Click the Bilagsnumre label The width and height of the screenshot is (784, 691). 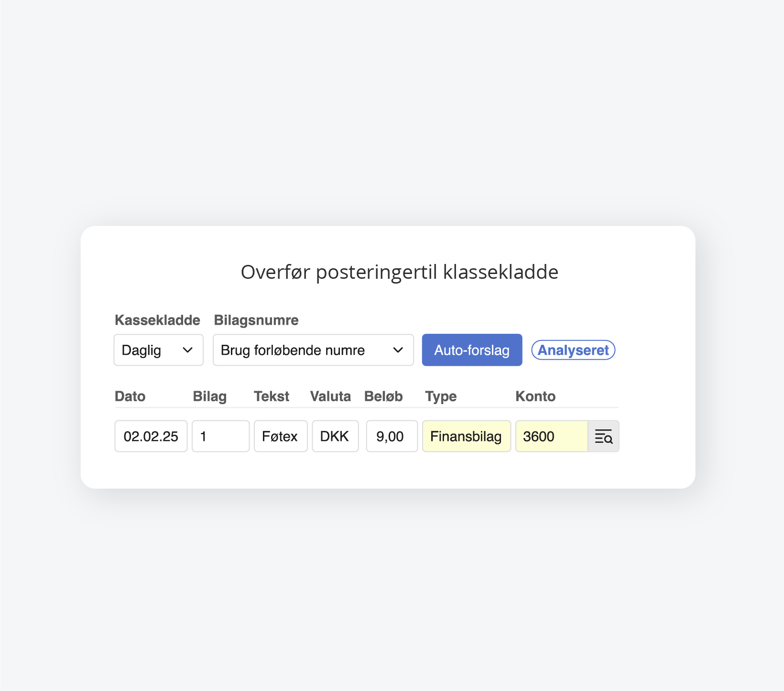(256, 320)
